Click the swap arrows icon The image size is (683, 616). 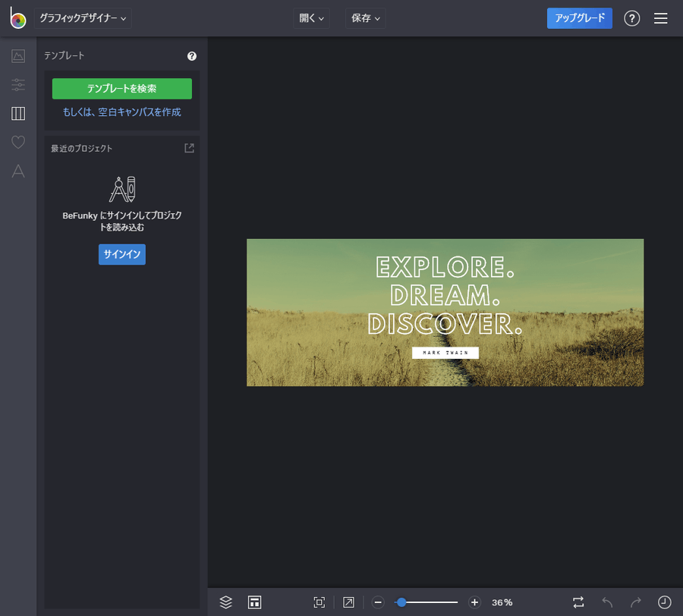coord(578,602)
